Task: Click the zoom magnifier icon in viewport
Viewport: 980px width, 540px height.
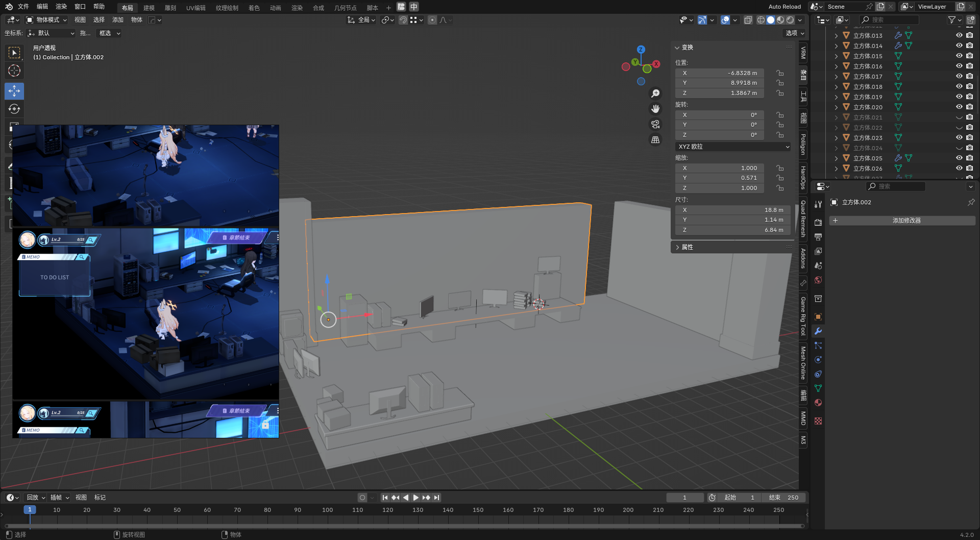Action: point(655,93)
